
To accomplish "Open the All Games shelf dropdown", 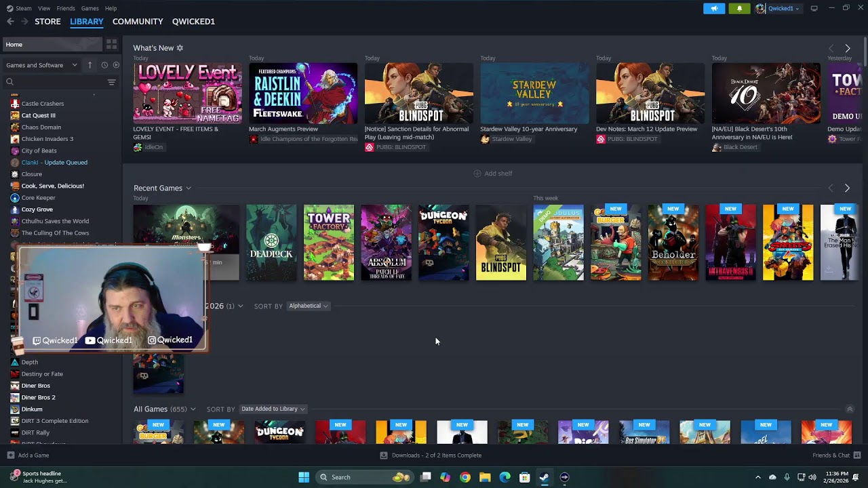I will click(x=193, y=409).
